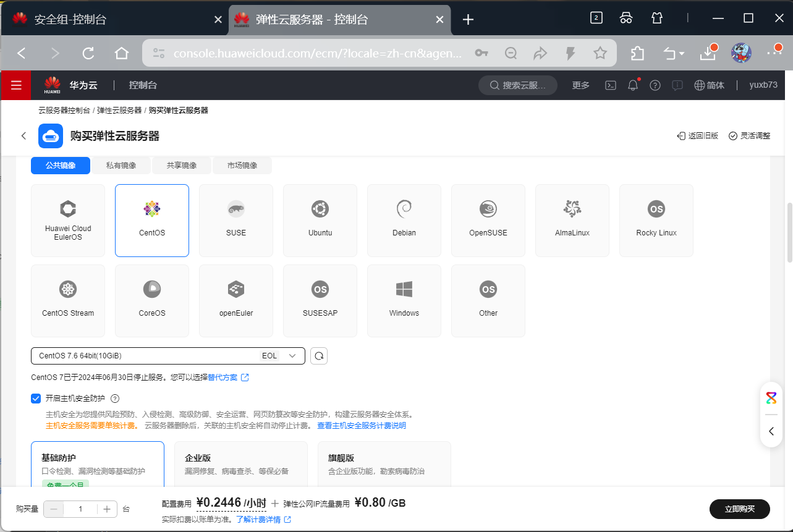793x532 pixels.
Task: Select the OpenSUSE image card
Action: [x=488, y=221]
